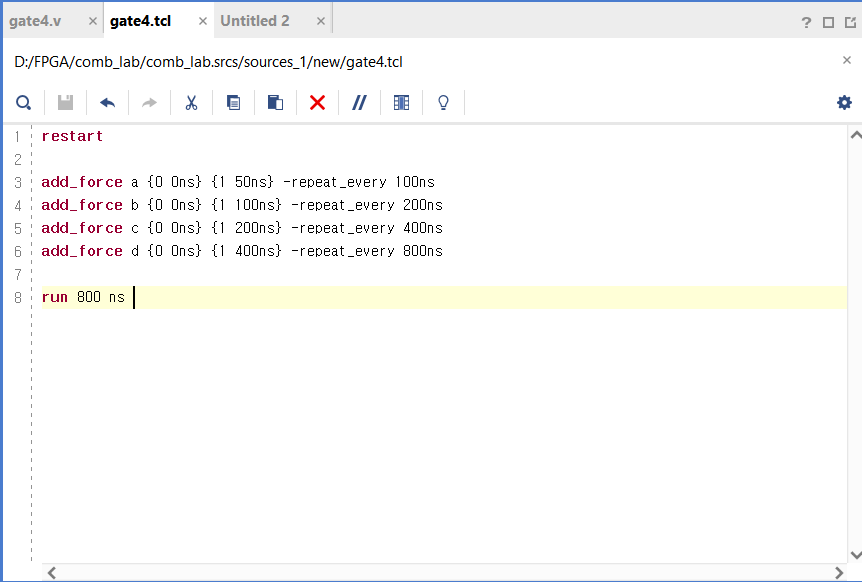Paste clipboard contents icon

275,103
